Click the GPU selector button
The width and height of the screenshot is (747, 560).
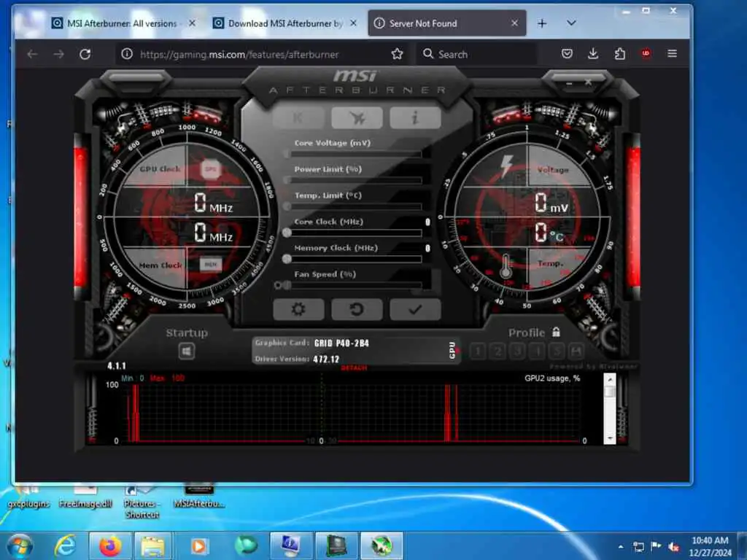[x=452, y=350]
